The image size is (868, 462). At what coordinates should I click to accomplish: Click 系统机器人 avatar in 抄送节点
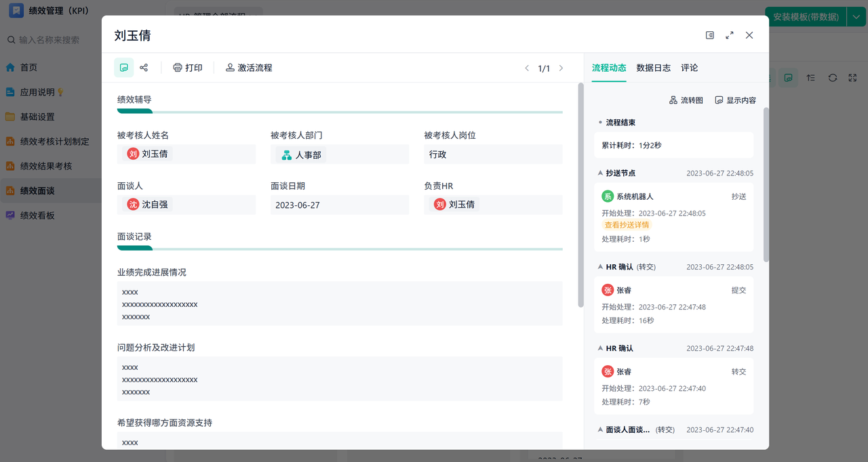click(x=608, y=196)
